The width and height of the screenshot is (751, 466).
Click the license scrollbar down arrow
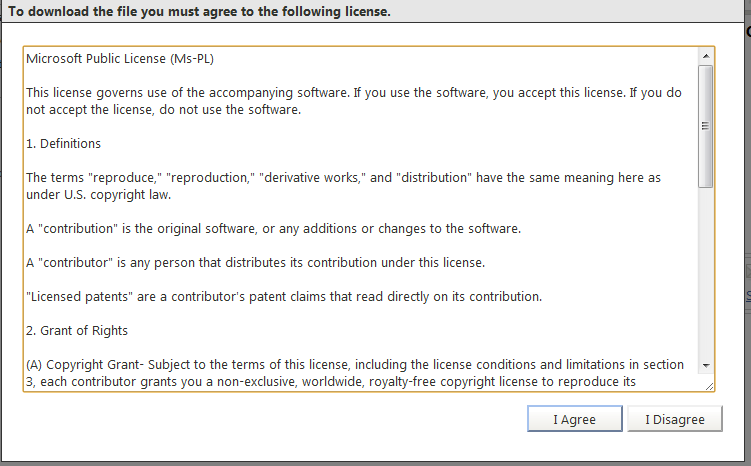coord(706,365)
